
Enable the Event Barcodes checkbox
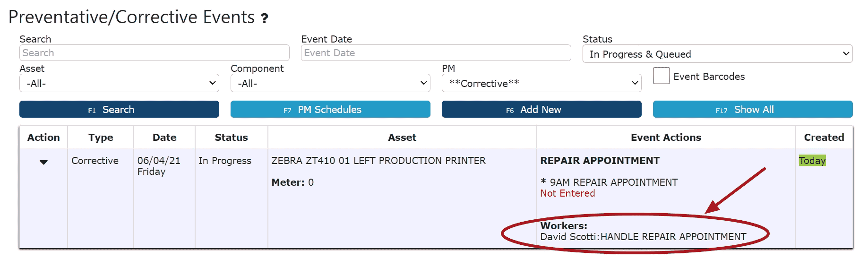click(661, 76)
